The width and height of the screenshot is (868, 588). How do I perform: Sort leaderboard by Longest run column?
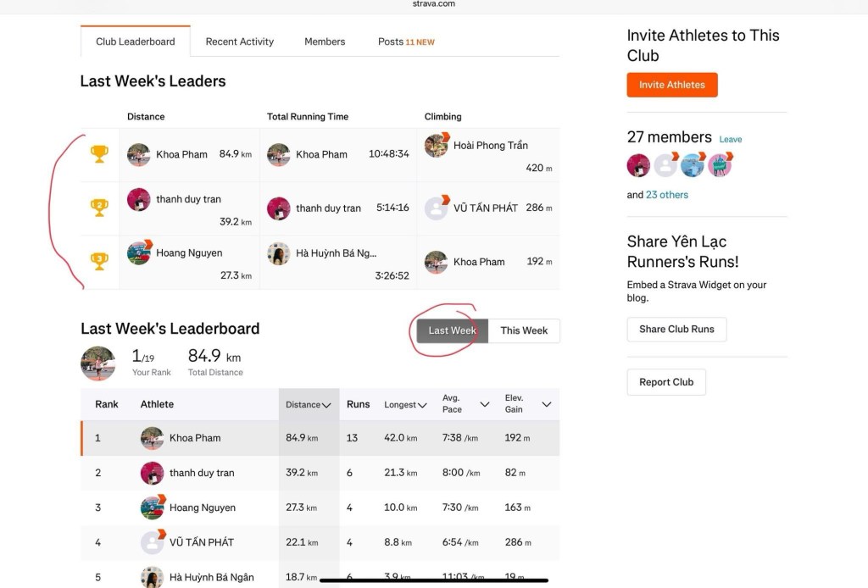tap(404, 405)
